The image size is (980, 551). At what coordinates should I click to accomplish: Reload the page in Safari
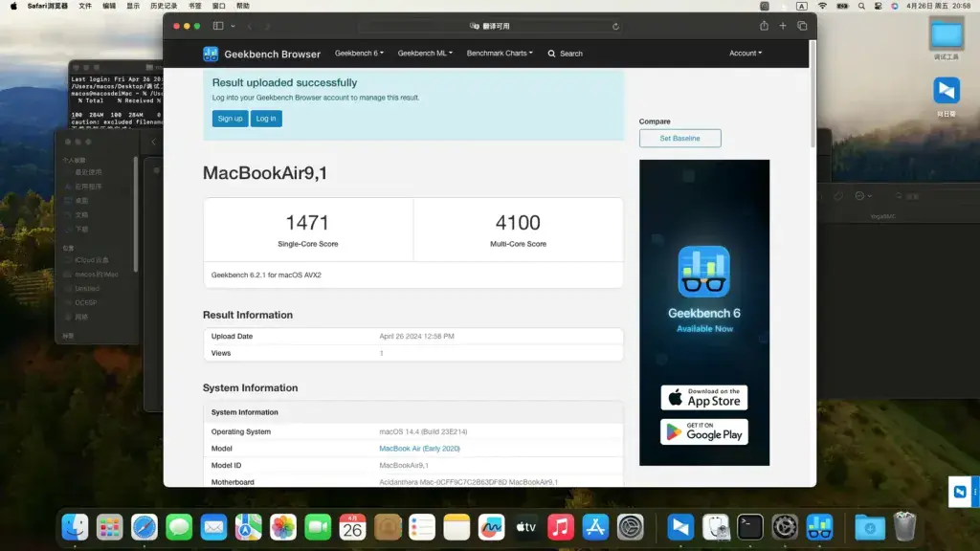[615, 26]
